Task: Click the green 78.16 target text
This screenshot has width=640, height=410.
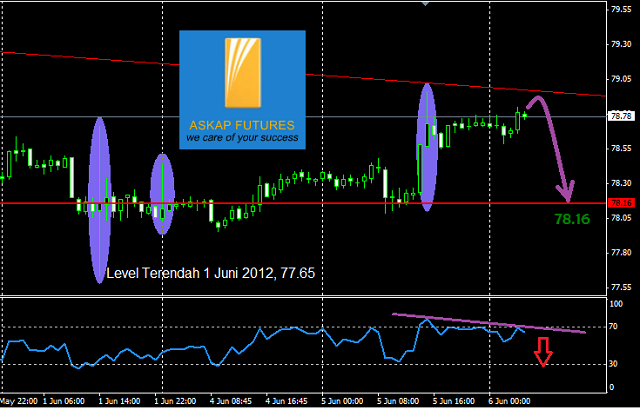Action: (570, 217)
